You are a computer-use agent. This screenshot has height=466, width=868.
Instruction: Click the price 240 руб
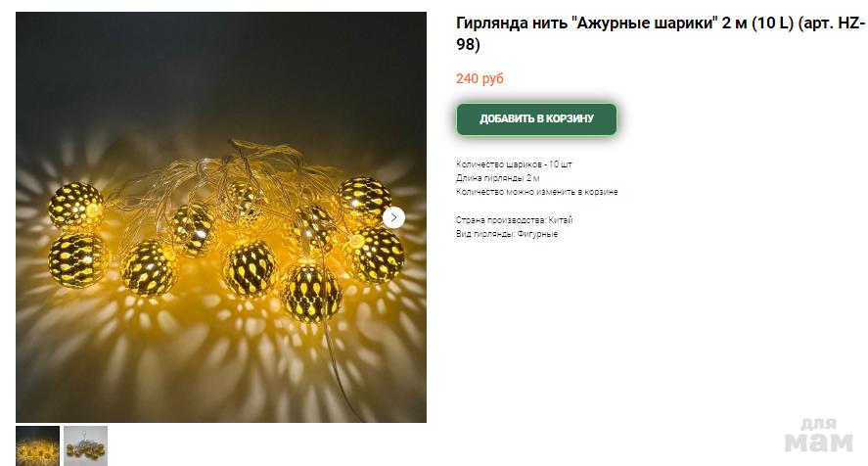[x=480, y=78]
